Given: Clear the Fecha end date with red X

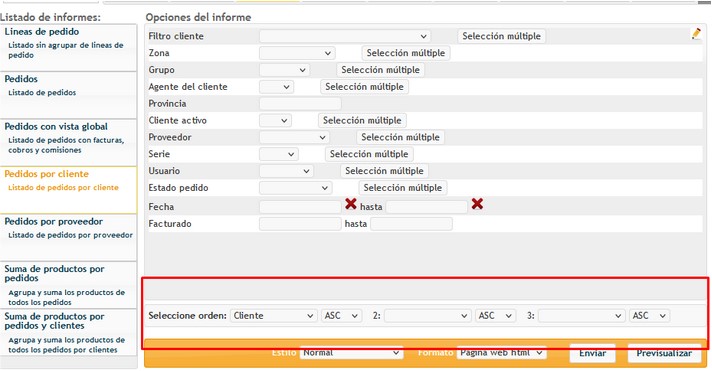Looking at the screenshot, I should click(x=477, y=204).
